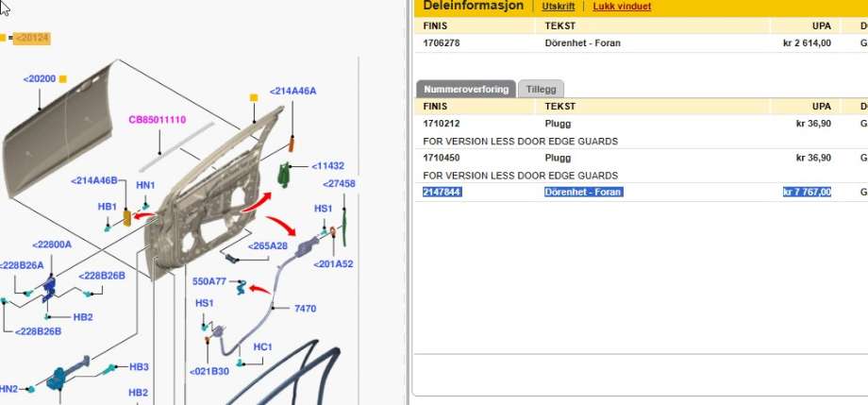Image resolution: width=868 pixels, height=405 pixels.
Task: Click the blue hinge part <22800A
Action: click(49, 288)
